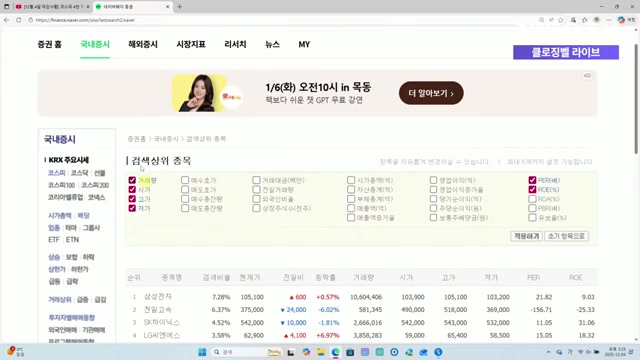This screenshot has width=640, height=360.
Task: Uncheck the ROE(%) checkbox
Action: (x=532, y=189)
